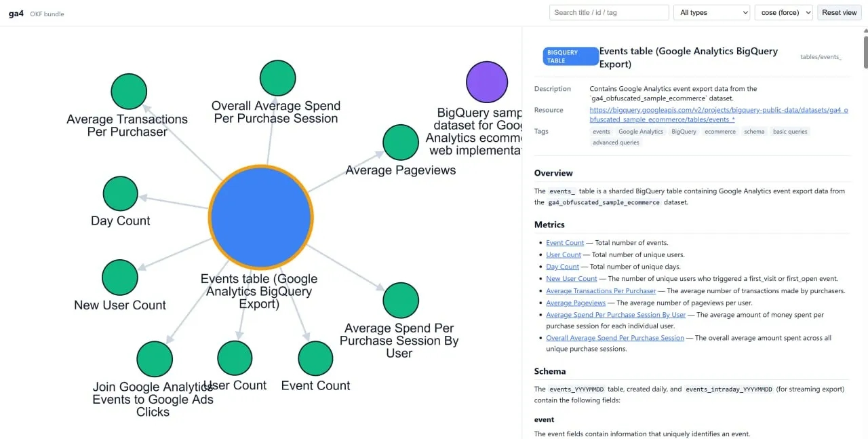
Task: Select Average Transactions Per Purchaser node
Action: point(129,92)
